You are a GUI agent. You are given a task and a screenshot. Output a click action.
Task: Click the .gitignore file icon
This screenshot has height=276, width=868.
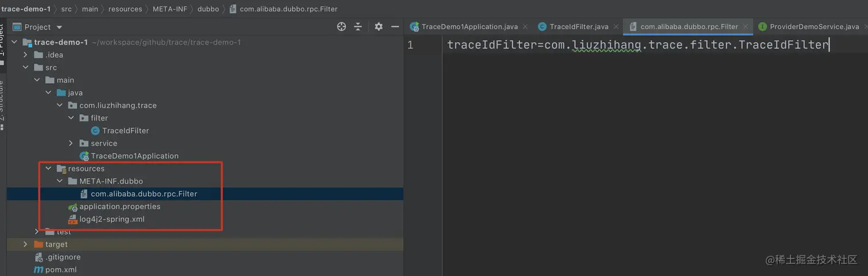(39, 257)
